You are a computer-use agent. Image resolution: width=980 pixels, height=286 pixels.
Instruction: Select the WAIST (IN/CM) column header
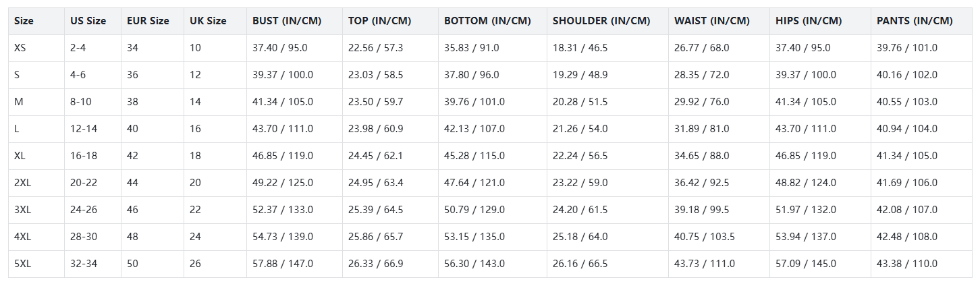pyautogui.click(x=711, y=21)
